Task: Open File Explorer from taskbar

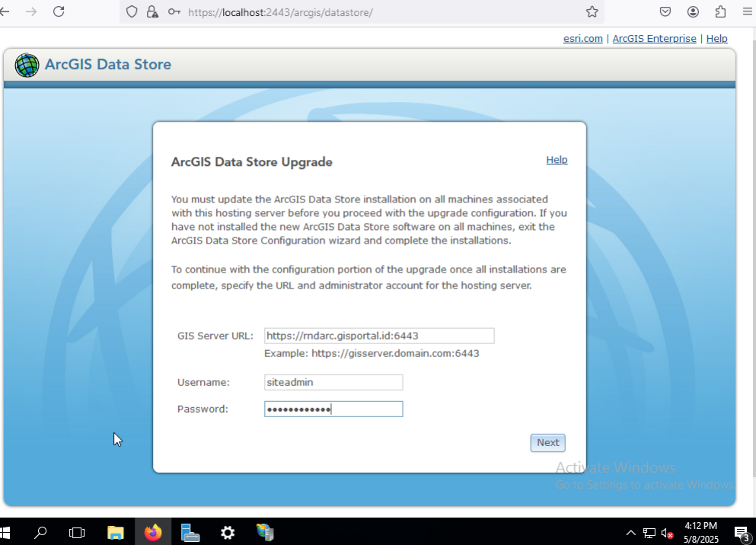Action: tap(115, 533)
